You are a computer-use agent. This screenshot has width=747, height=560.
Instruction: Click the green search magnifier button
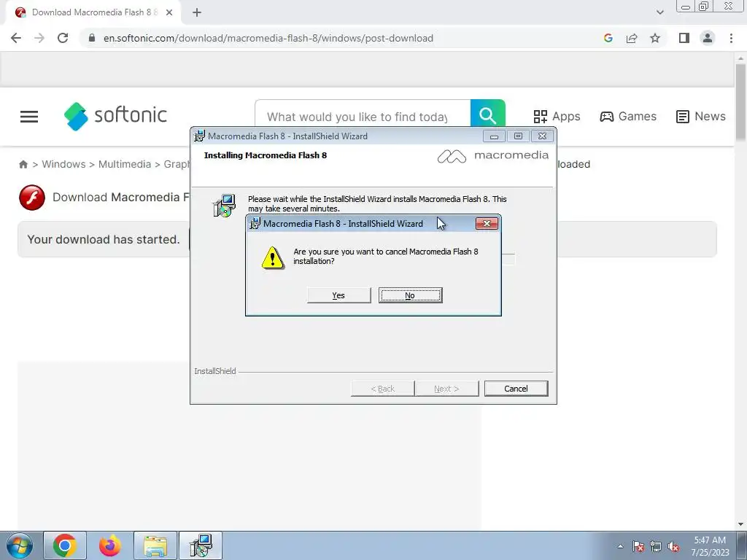tap(488, 115)
